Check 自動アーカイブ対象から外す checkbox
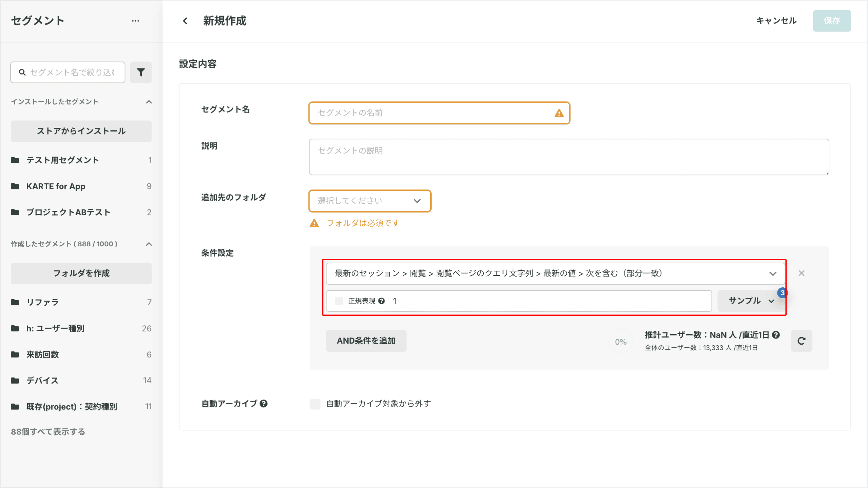 click(x=315, y=404)
